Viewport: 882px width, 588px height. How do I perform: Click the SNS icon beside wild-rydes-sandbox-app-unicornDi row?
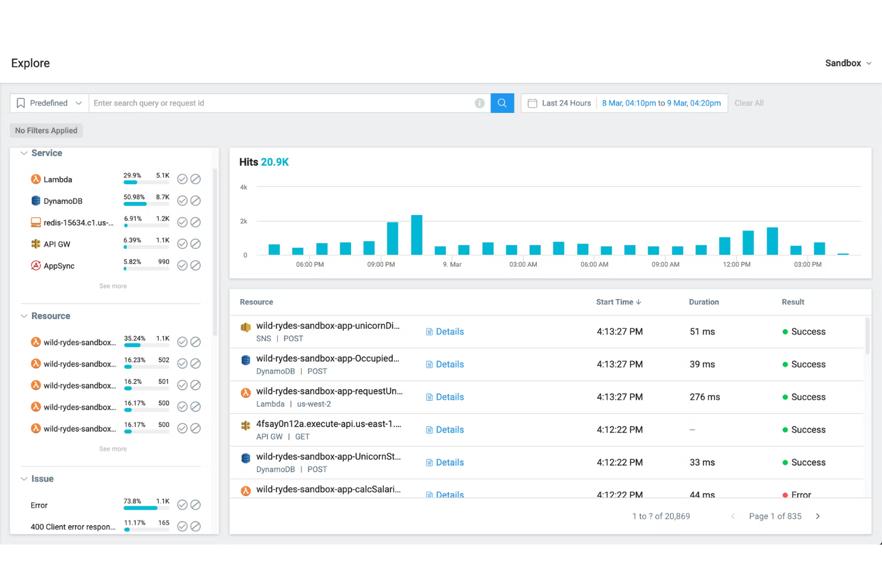[246, 327]
